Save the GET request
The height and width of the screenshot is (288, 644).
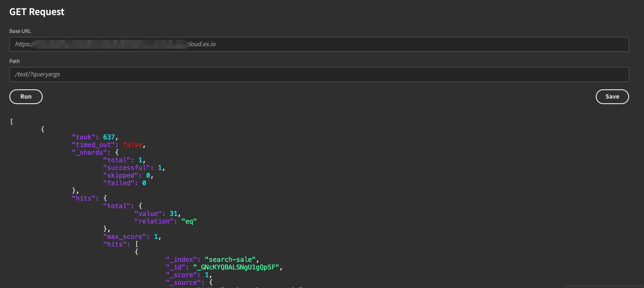(x=612, y=97)
